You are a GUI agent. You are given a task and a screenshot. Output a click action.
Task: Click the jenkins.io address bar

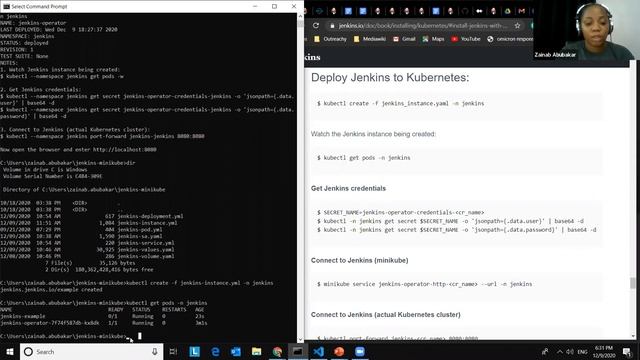click(x=422, y=25)
